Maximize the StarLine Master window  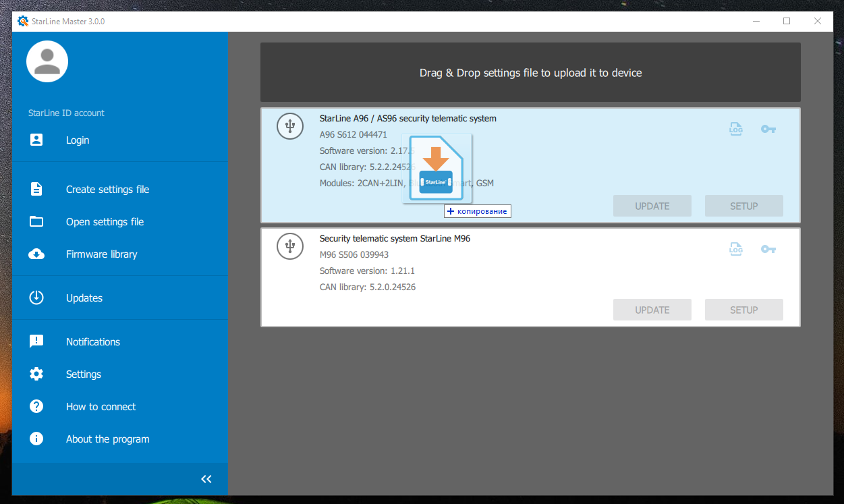pos(787,21)
